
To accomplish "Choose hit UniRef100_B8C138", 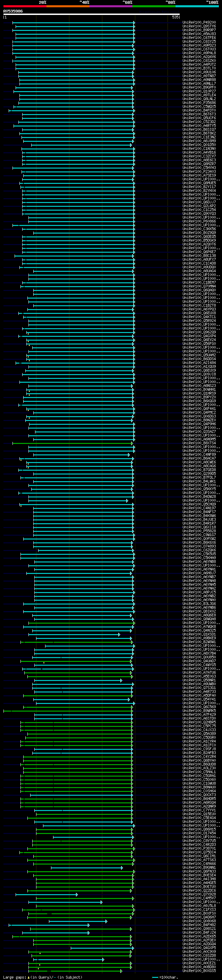I will click(x=199, y=256).
